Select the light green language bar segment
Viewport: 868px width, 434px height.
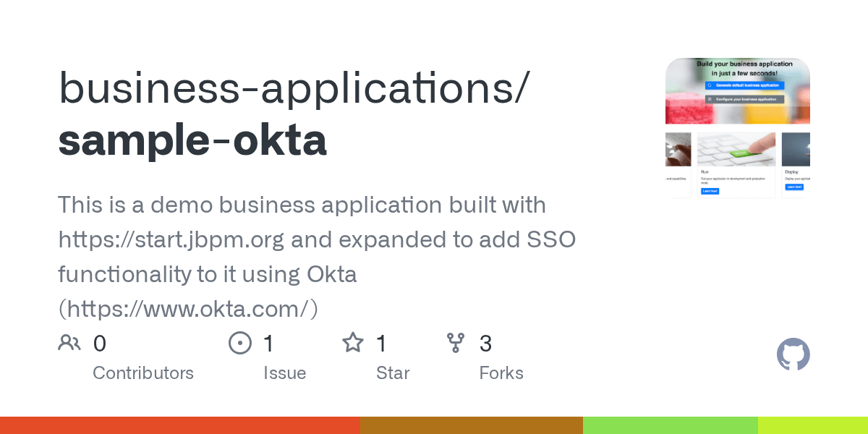(x=671, y=425)
